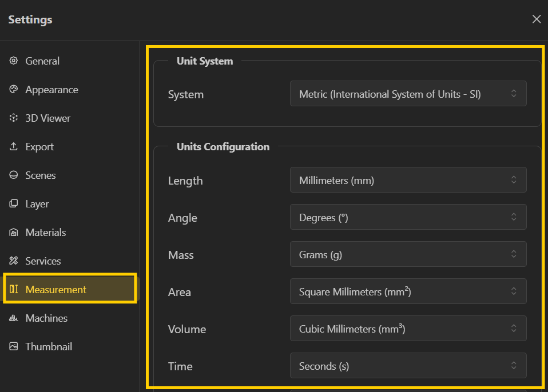Click the Thumbnail image icon

click(14, 347)
